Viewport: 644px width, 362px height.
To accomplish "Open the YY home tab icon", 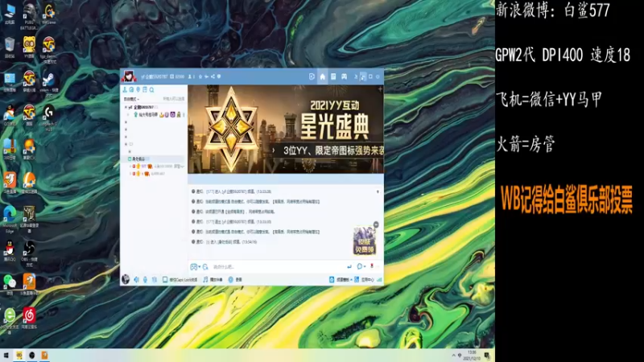I will click(323, 76).
